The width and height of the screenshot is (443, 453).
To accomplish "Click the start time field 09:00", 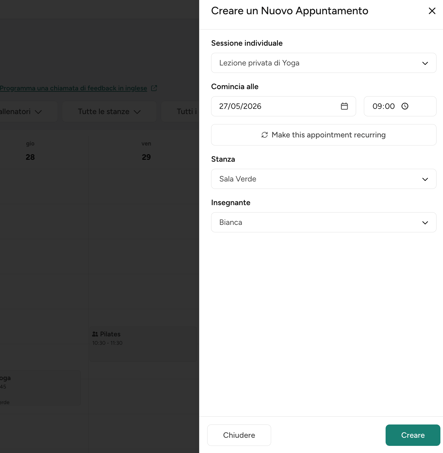I will click(x=400, y=106).
